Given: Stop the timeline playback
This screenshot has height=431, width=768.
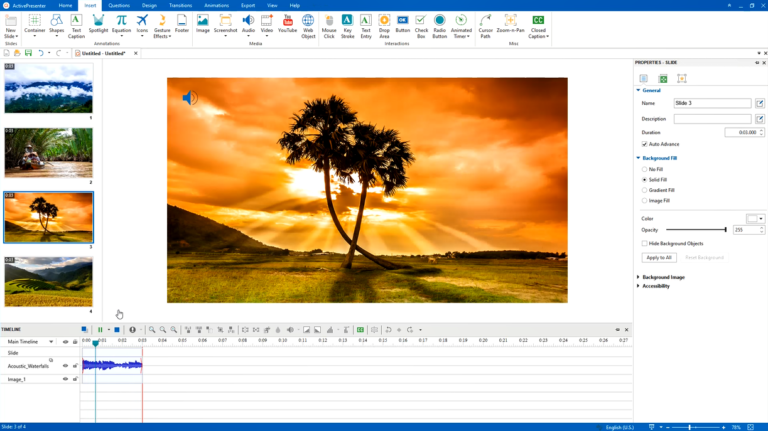Looking at the screenshot, I should pos(117,330).
